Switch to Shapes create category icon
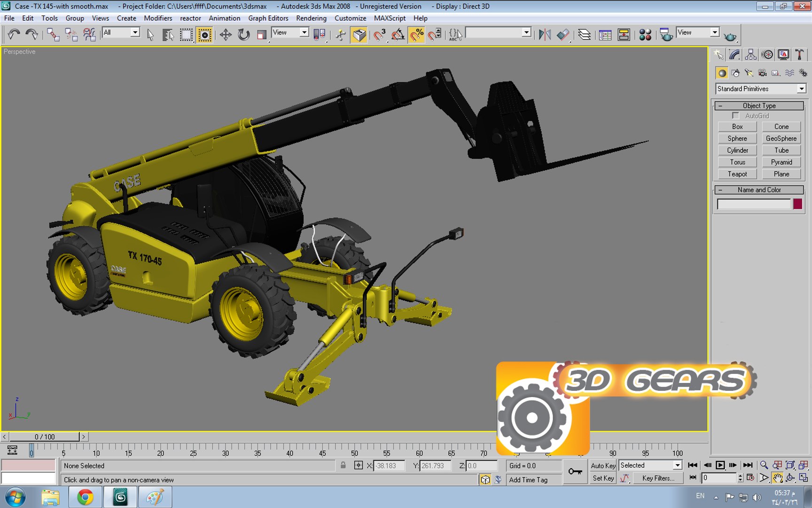812x508 pixels. coord(735,73)
